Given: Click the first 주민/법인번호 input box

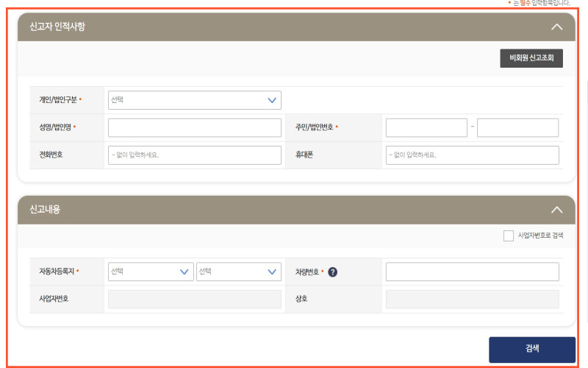Looking at the screenshot, I should [426, 127].
